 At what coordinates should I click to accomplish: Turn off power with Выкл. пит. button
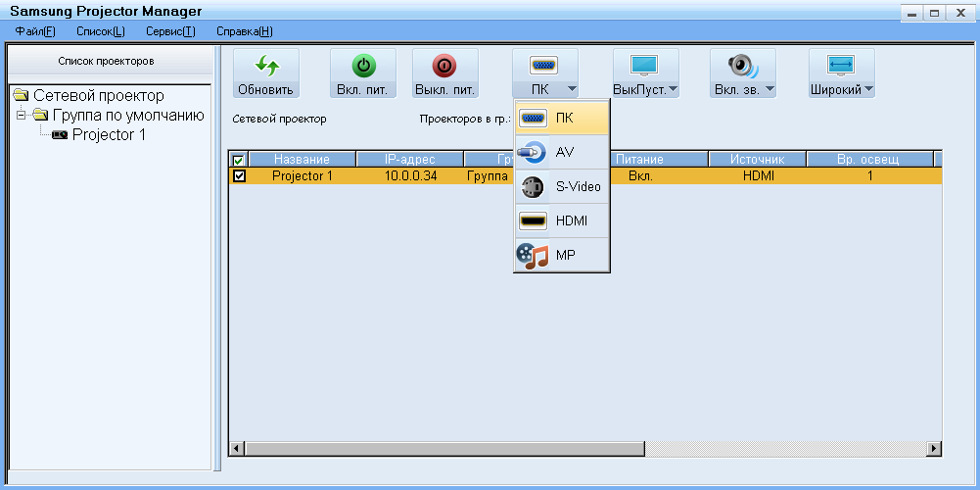click(445, 73)
